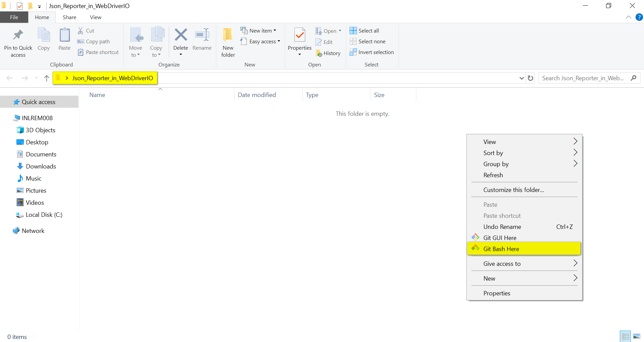Select Git GUI Here in context menu
Screen dimensions: 644x342
click(x=524, y=238)
